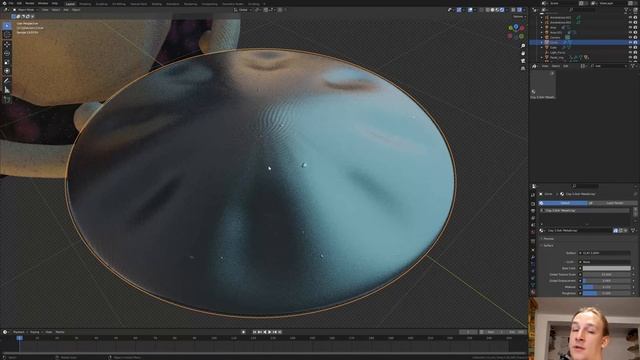Select the Annotate tool
This screenshot has width=640, height=360.
7,81
